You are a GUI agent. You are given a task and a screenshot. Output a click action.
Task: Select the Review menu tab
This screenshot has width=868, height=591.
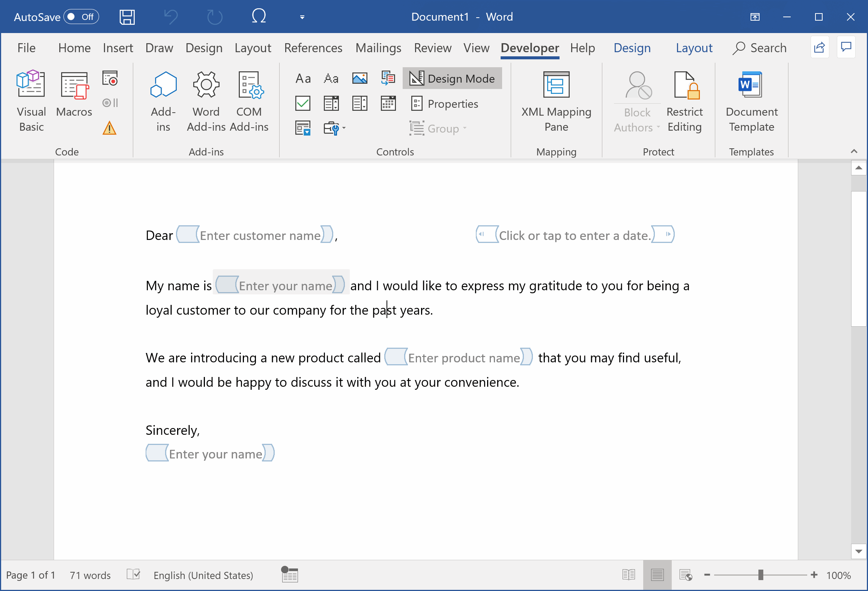(432, 47)
